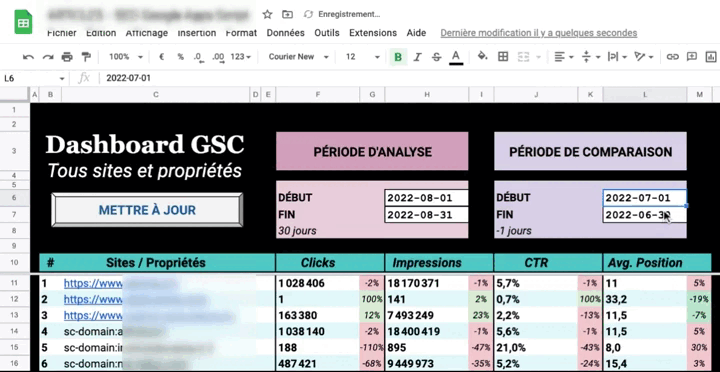The width and height of the screenshot is (720, 372).
Task: Open the Edition menu
Action: tap(101, 33)
